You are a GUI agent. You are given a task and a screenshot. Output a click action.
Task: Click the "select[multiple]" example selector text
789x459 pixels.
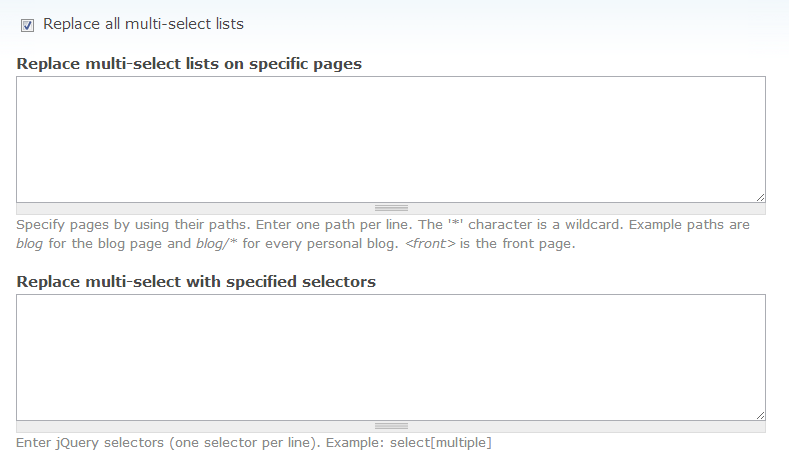441,443
